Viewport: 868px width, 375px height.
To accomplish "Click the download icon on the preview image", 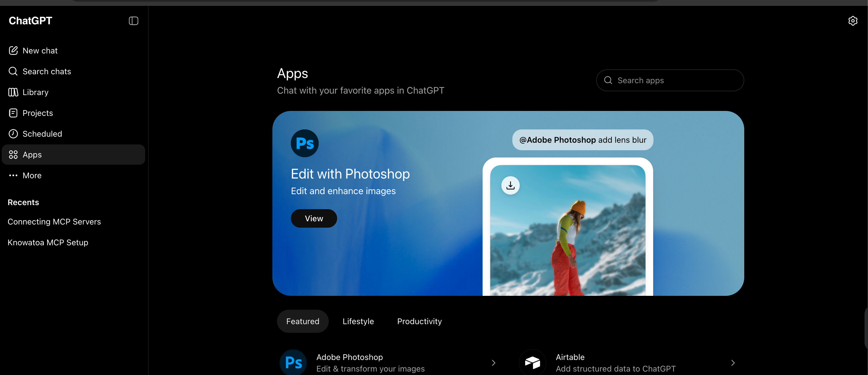I will [511, 185].
